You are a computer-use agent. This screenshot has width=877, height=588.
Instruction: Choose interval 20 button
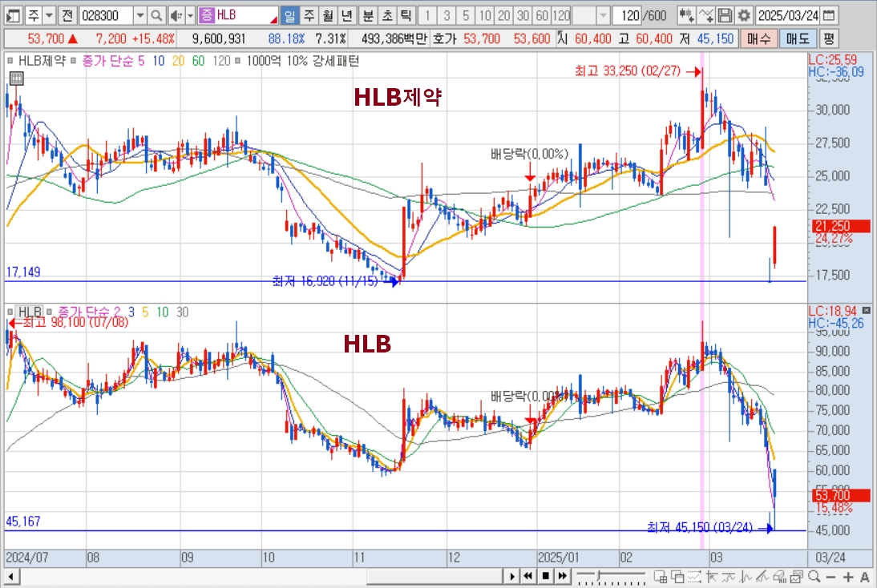click(504, 16)
